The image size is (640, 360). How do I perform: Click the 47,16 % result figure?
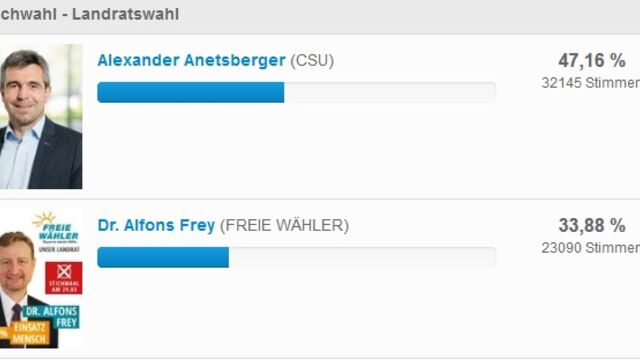click(x=592, y=61)
